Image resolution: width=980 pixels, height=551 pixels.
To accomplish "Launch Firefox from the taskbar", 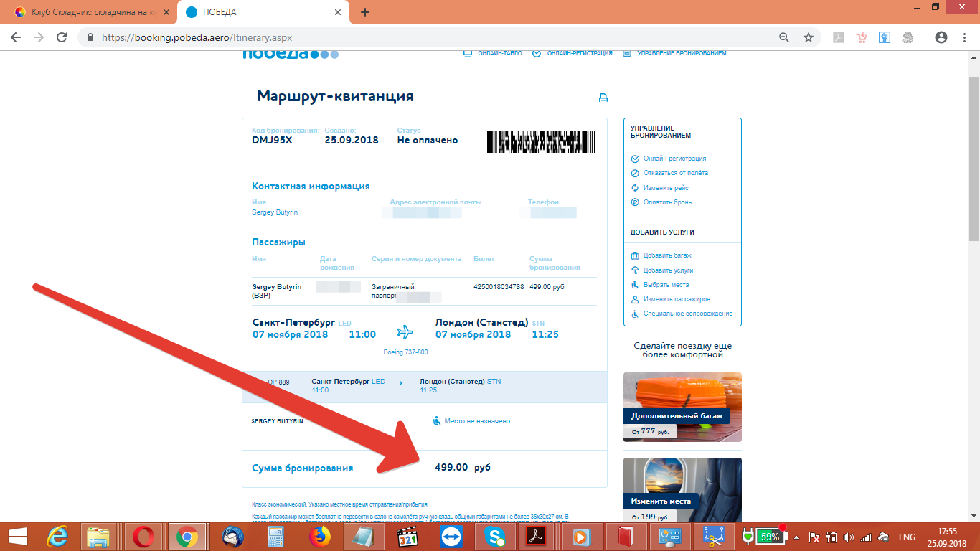I will [320, 537].
